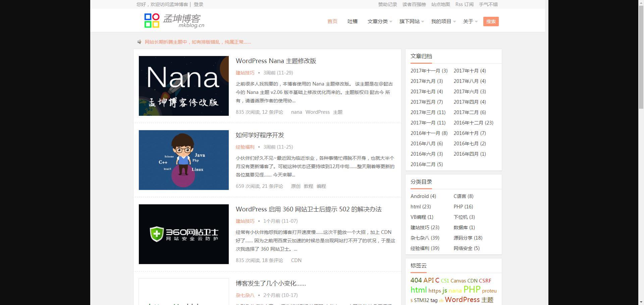Open 读者百强榜 link
Image resolution: width=644 pixels, height=305 pixels.
pyautogui.click(x=414, y=4)
